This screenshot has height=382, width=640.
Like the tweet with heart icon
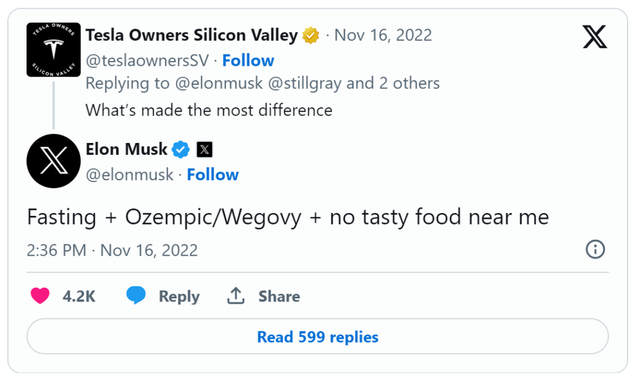(x=40, y=296)
